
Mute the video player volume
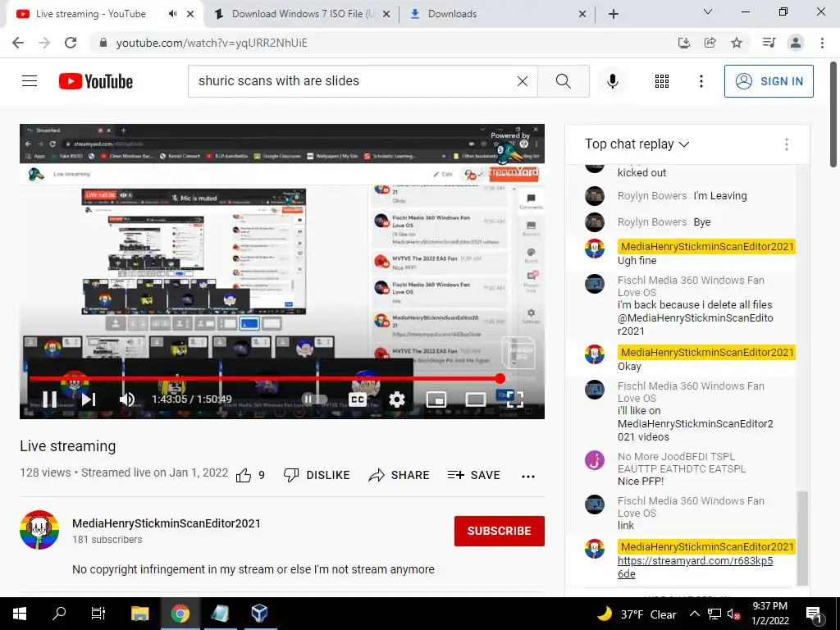coord(127,399)
